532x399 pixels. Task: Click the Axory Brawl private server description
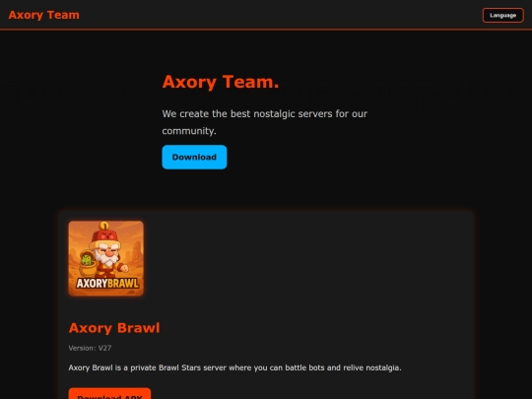pyautogui.click(x=234, y=367)
